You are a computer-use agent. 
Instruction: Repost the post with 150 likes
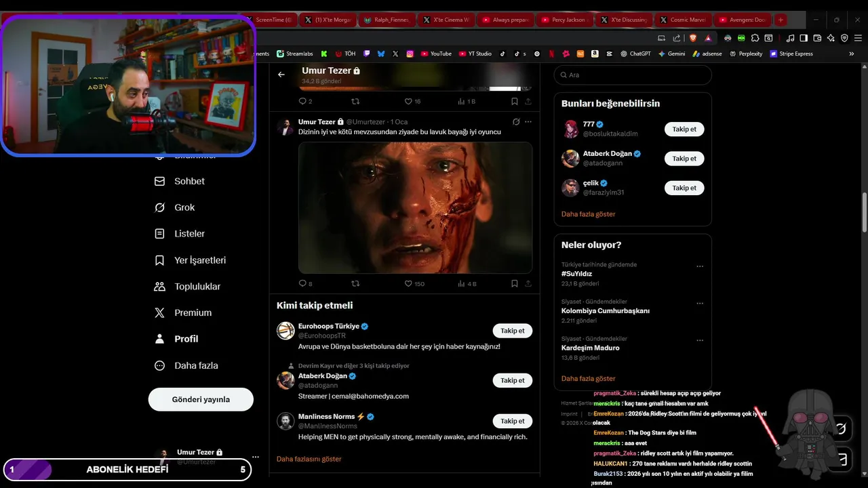[x=355, y=283]
